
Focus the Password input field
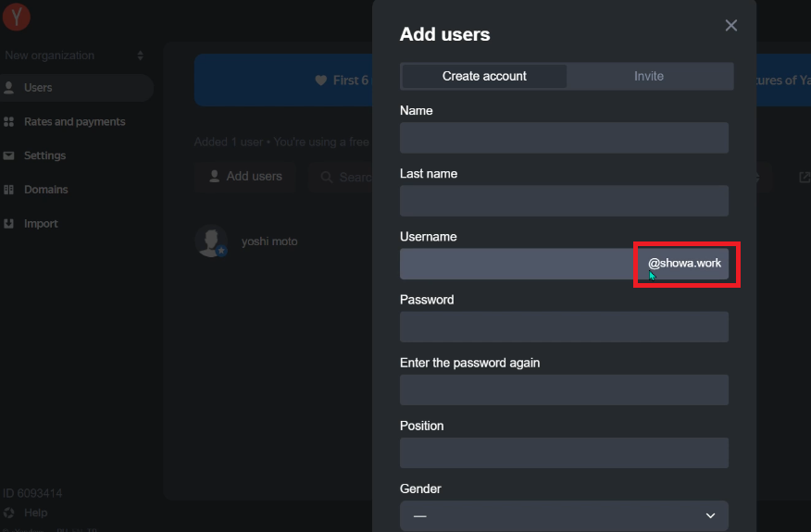pyautogui.click(x=564, y=327)
